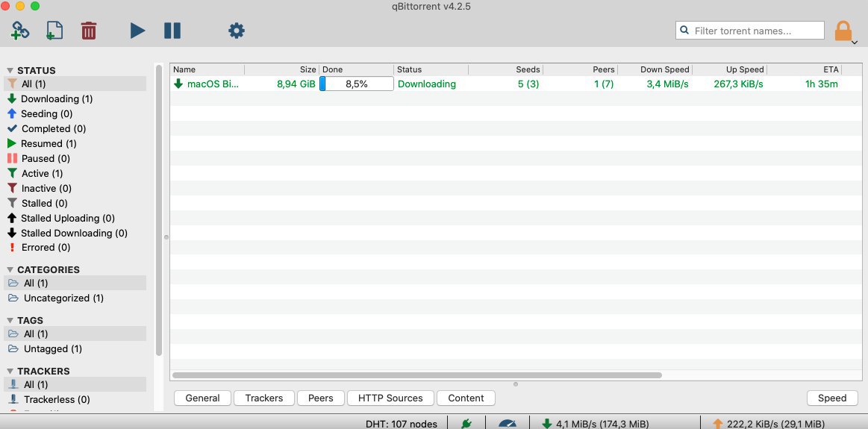
Task: Filter by Stalled Uploading (0)
Action: (75, 219)
